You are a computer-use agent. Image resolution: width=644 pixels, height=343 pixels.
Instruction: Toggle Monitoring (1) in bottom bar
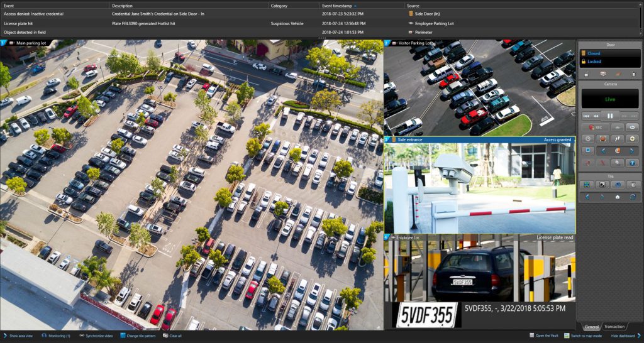[55, 335]
